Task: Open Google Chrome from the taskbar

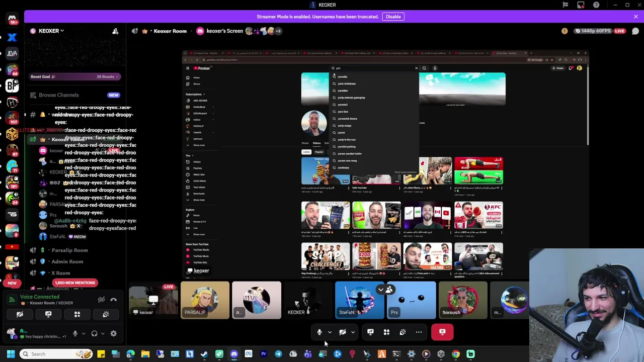Action: [x=456, y=354]
